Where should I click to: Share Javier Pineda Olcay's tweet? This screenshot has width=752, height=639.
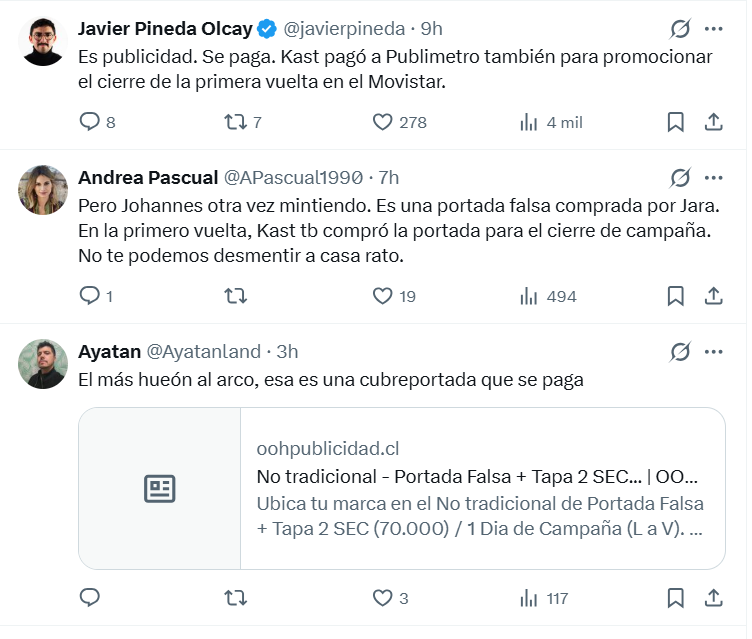(714, 122)
